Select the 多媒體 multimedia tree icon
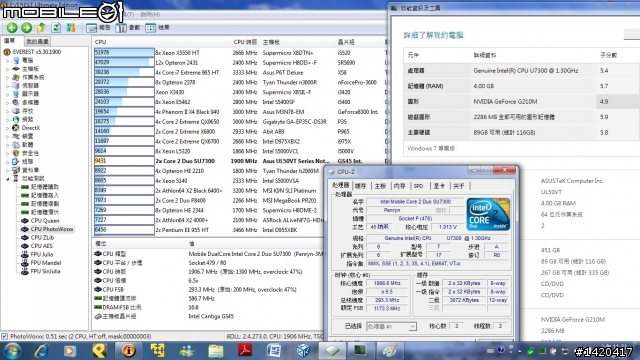 click(x=16, y=102)
